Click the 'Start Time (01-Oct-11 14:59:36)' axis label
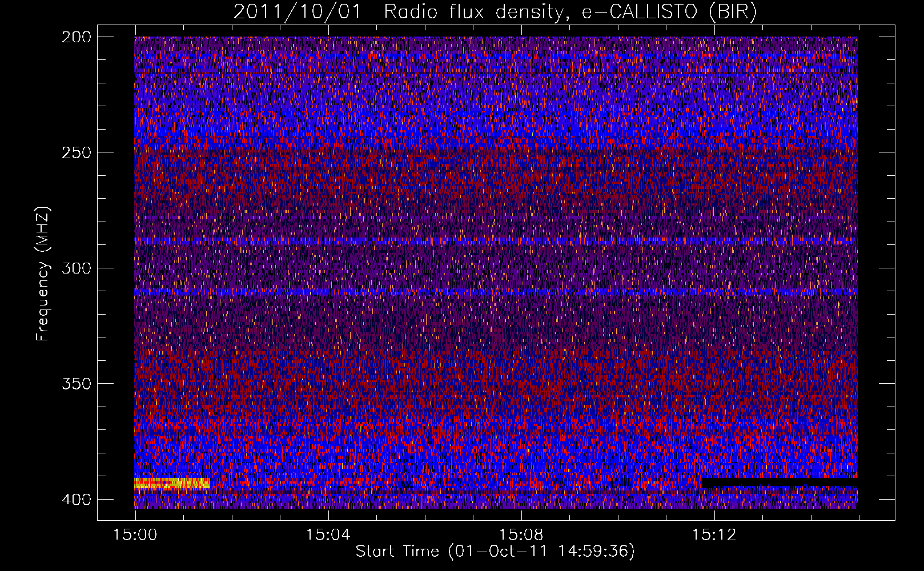The height and width of the screenshot is (571, 924). [495, 552]
